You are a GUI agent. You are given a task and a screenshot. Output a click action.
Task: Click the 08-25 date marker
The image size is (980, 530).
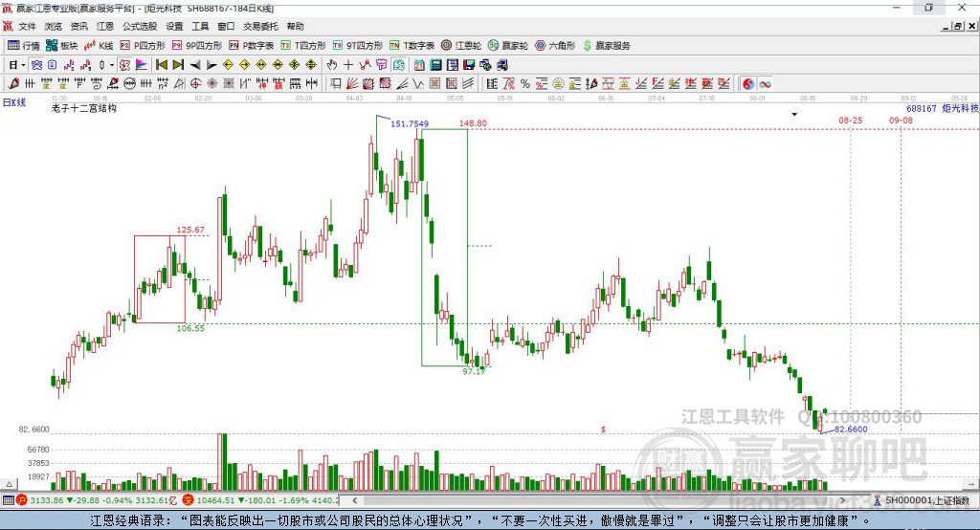tap(850, 120)
